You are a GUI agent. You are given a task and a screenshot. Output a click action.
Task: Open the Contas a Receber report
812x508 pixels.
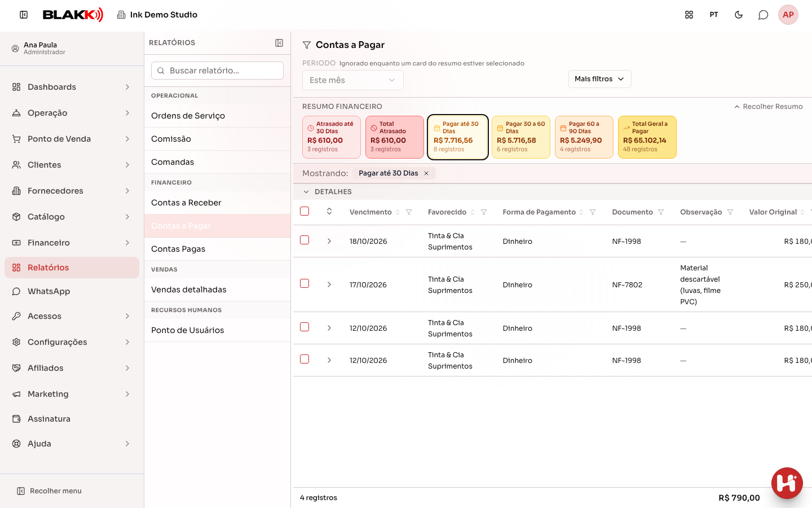217,203
